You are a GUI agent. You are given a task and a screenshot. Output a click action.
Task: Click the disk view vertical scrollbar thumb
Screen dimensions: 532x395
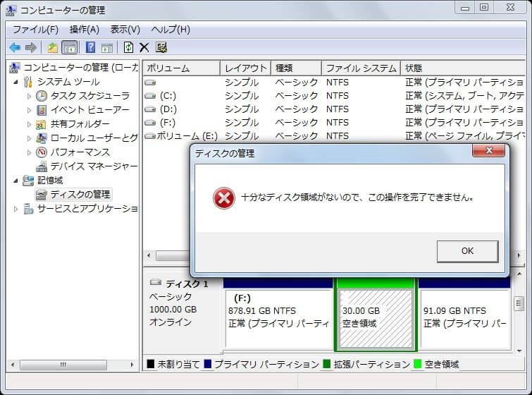click(x=519, y=303)
